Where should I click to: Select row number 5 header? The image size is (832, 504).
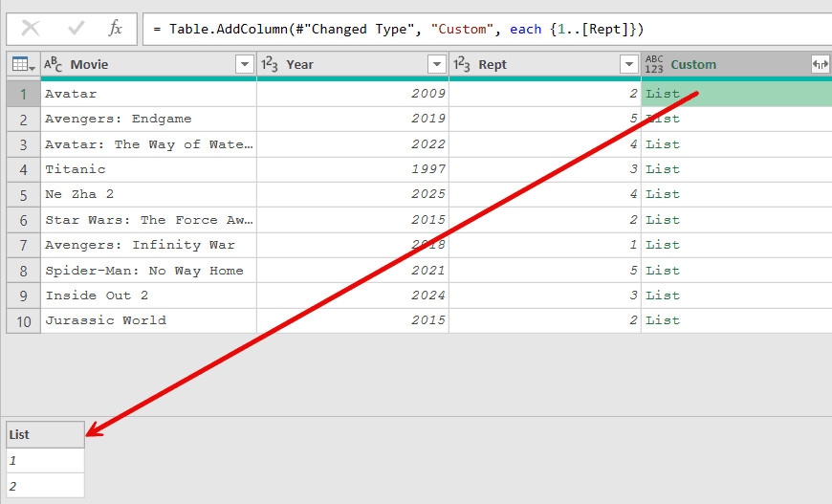coord(23,194)
